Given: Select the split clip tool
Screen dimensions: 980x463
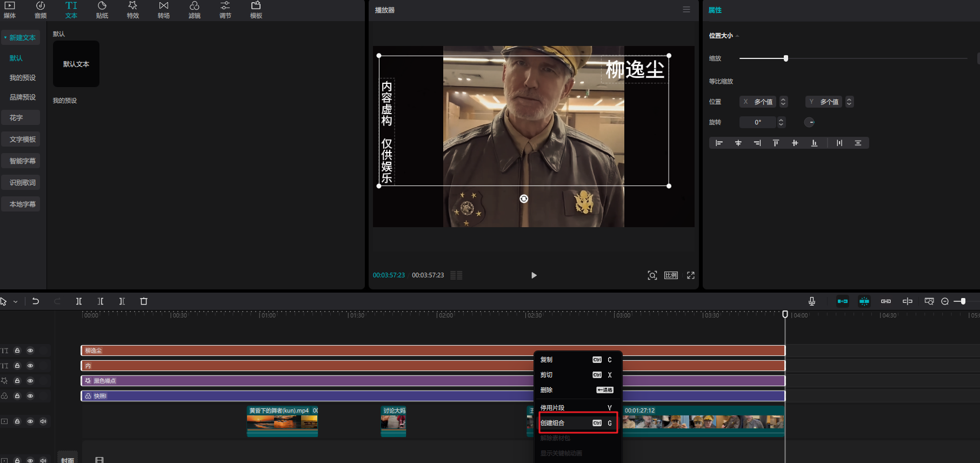Looking at the screenshot, I should click(79, 301).
